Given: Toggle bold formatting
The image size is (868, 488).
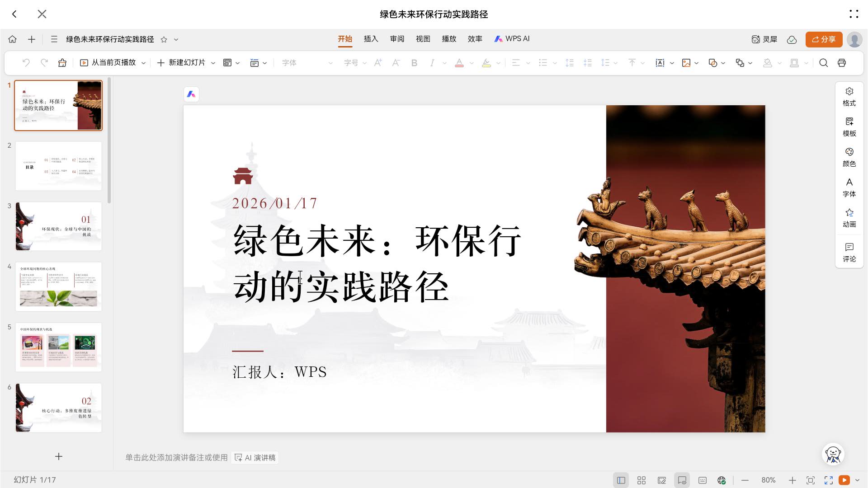Looking at the screenshot, I should click(x=414, y=63).
